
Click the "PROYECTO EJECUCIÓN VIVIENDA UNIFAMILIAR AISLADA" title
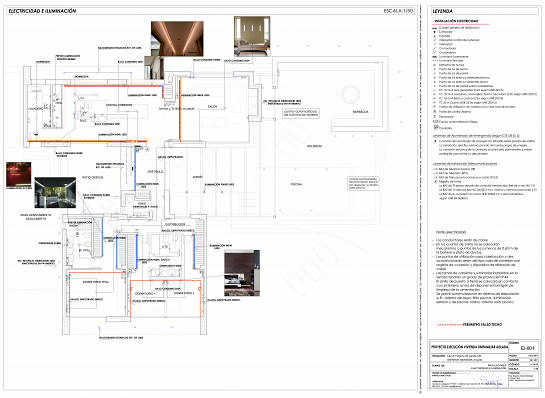pyautogui.click(x=469, y=347)
